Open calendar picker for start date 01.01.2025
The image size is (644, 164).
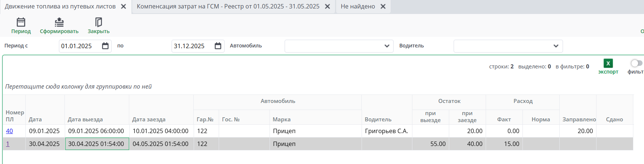pos(105,46)
